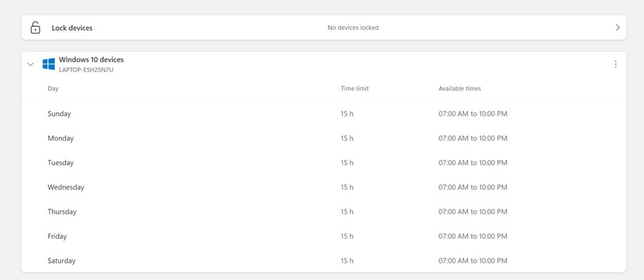
Task: Click the LAPTOP-ESH2SN7U device name
Action: pyautogui.click(x=86, y=70)
